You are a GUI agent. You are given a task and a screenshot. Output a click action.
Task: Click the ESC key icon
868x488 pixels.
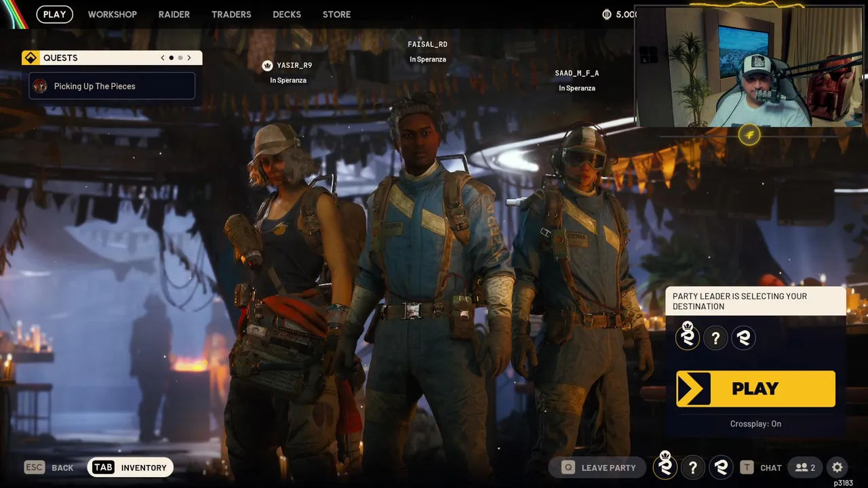pyautogui.click(x=35, y=467)
